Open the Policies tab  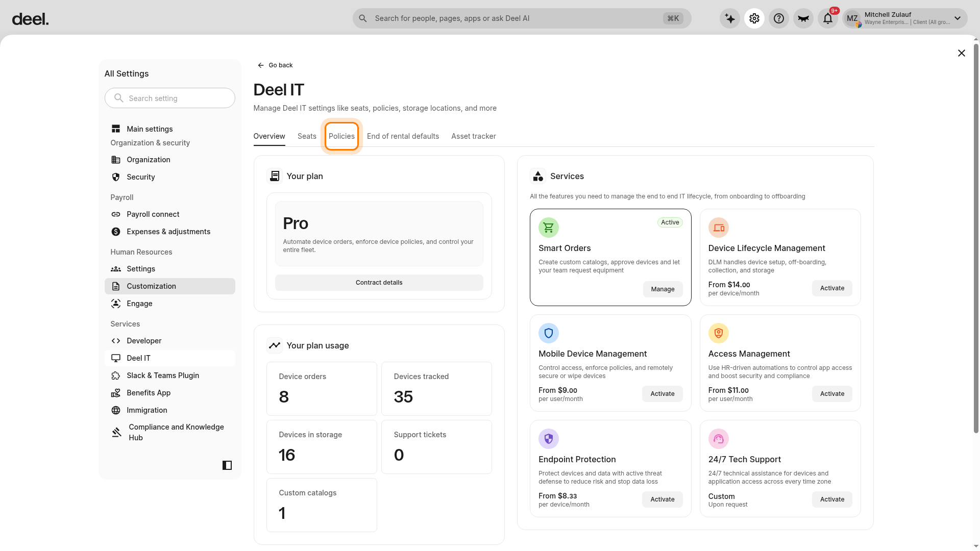[x=341, y=136]
